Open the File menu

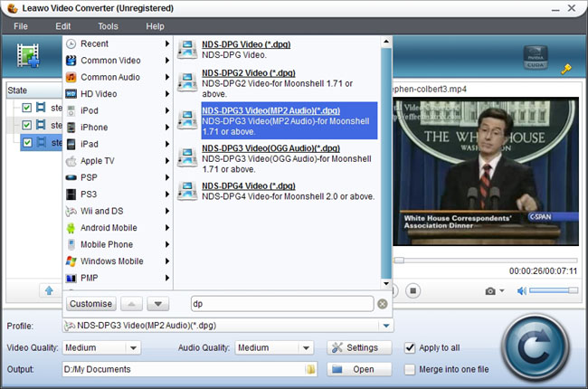click(21, 26)
